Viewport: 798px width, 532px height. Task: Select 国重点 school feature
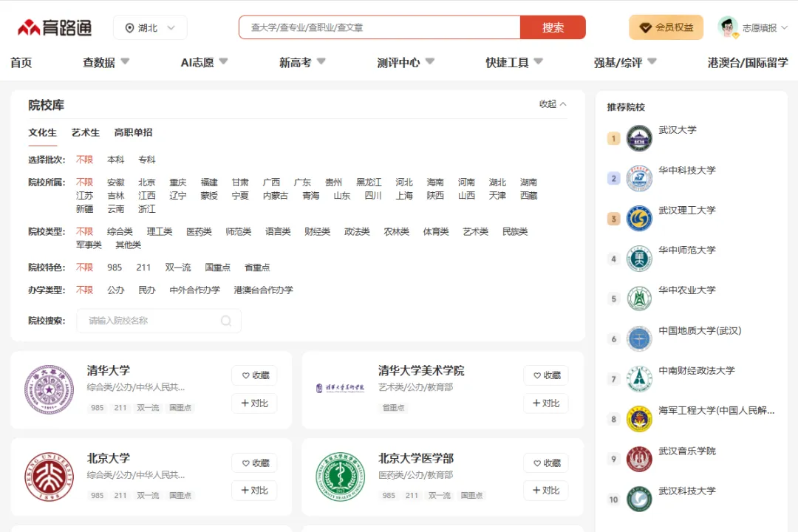[217, 267]
